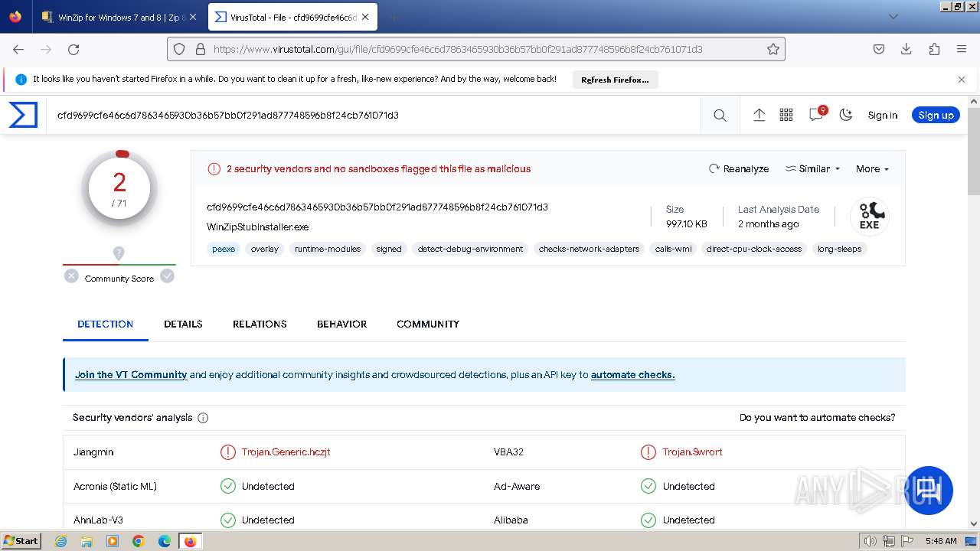The image size is (980, 551).
Task: Click the chat bubble floating button
Action: [929, 490]
